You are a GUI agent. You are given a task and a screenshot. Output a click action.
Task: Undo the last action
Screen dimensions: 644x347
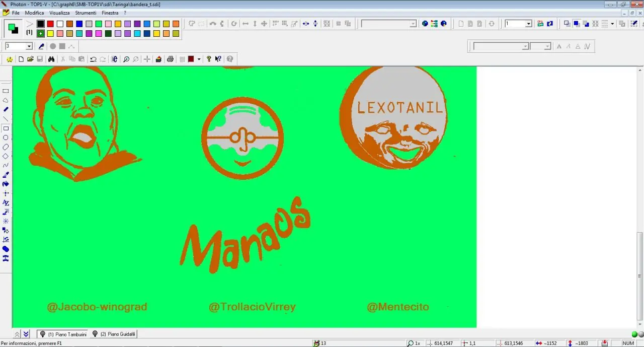tap(93, 59)
